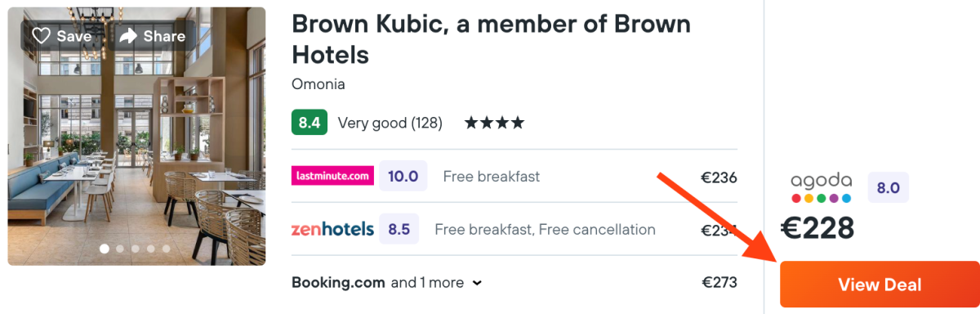Open the hotel restaurant photo thumbnail
Screen dimensions: 980x314
tap(136, 136)
